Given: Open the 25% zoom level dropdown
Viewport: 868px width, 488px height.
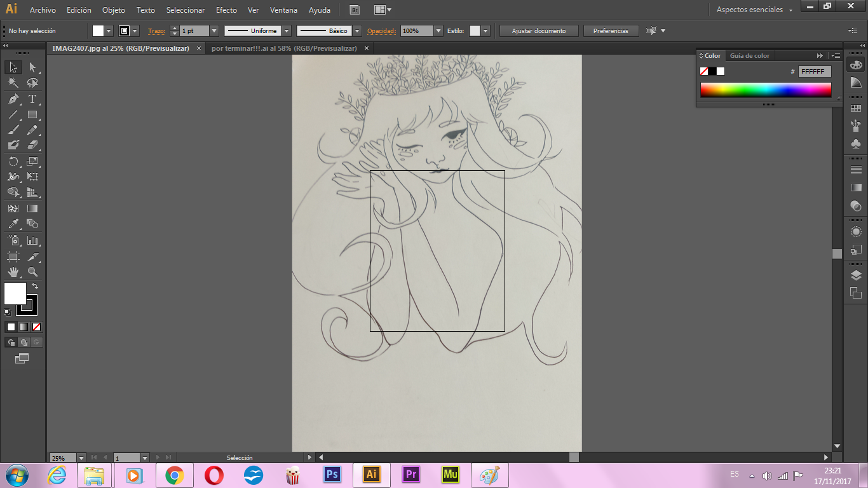Looking at the screenshot, I should click(81, 457).
